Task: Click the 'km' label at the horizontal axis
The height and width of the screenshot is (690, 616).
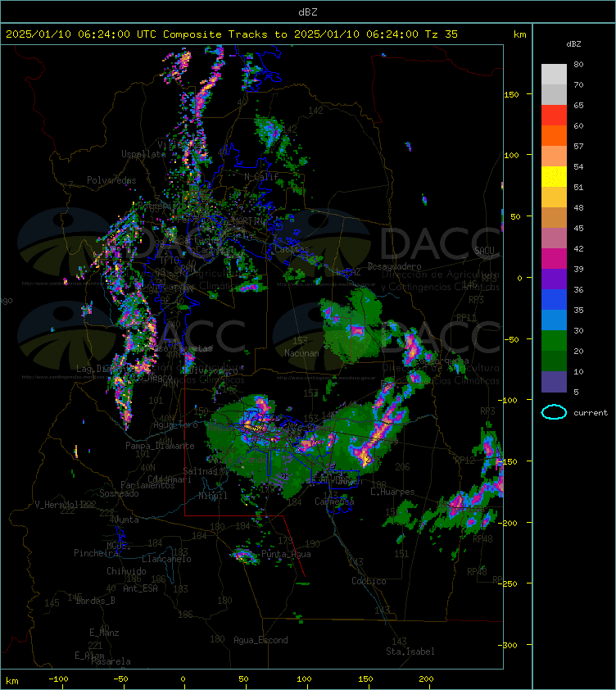Action: [x=12, y=681]
